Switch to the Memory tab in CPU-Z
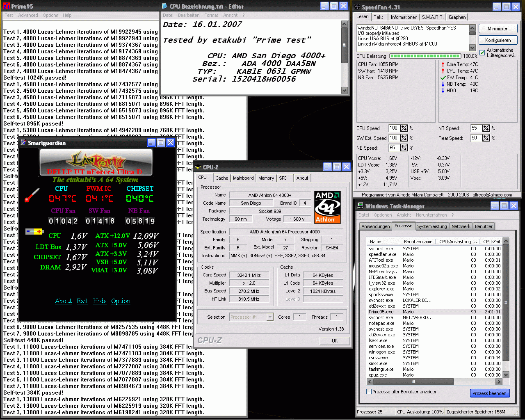The image size is (525, 420). click(266, 178)
